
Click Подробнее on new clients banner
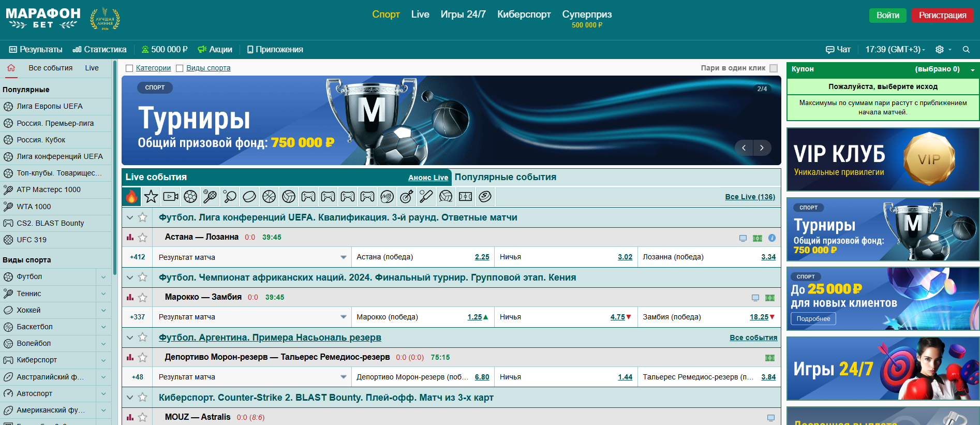[813, 319]
